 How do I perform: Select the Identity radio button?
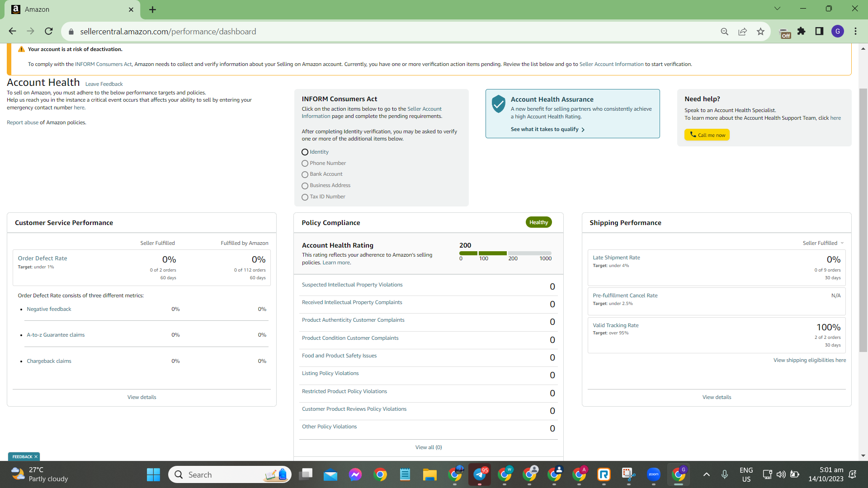(305, 152)
